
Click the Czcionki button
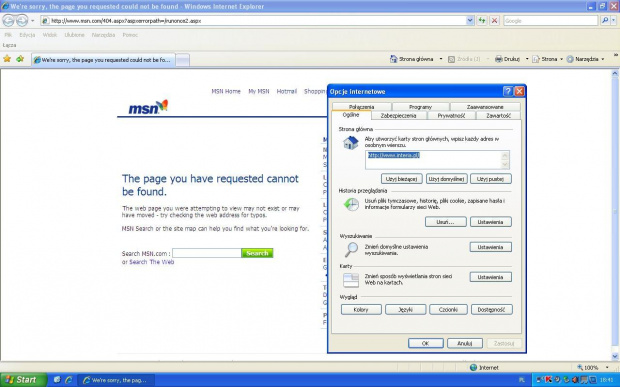pos(448,310)
